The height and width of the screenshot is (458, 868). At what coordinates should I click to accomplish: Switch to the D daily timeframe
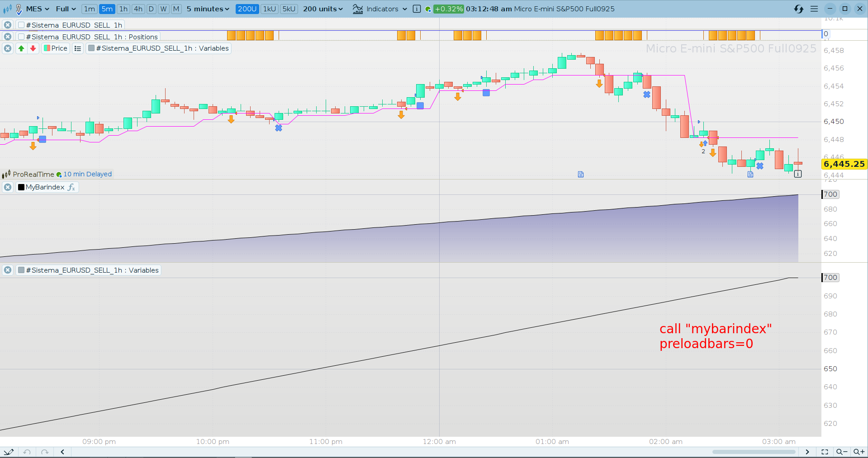point(152,9)
